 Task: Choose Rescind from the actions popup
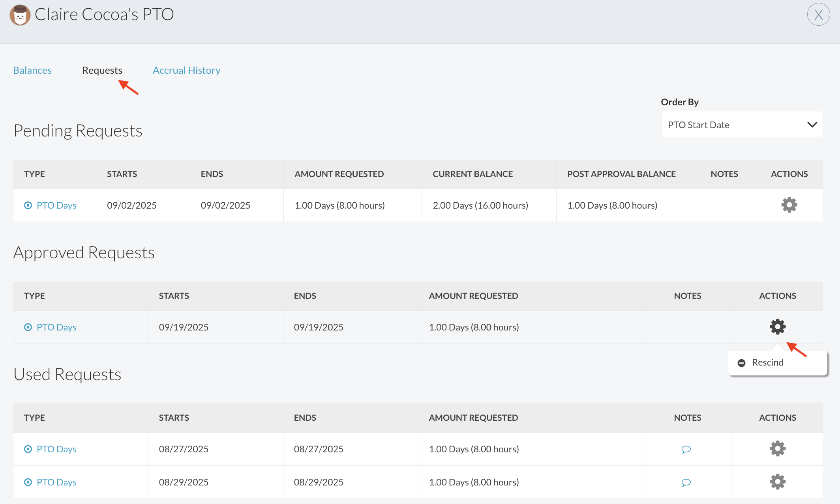(767, 362)
